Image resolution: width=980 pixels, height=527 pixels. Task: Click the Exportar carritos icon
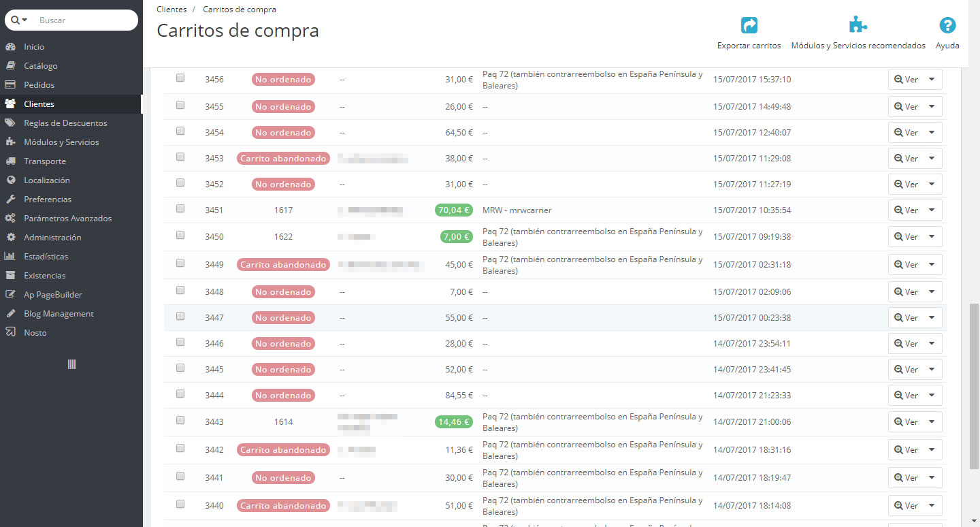pos(749,25)
